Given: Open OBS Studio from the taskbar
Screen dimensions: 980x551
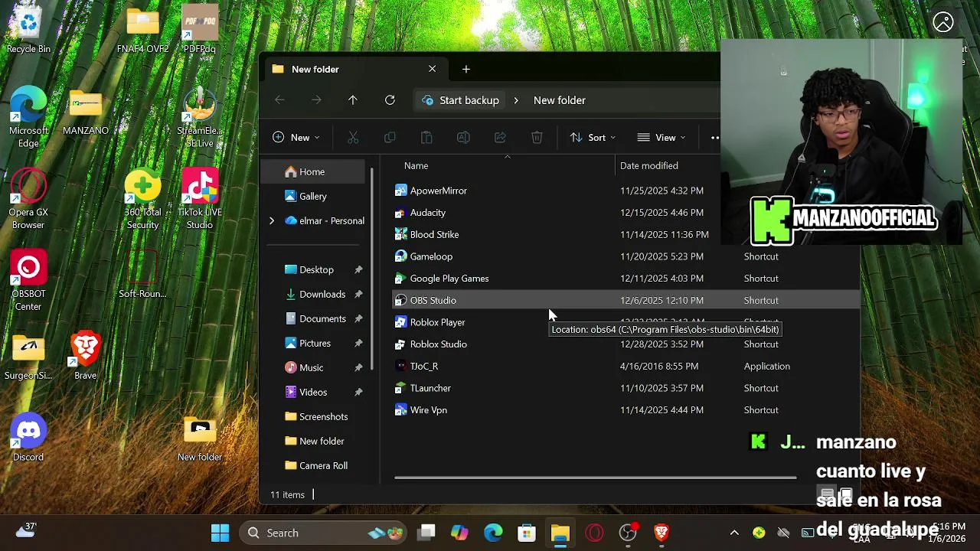Looking at the screenshot, I should tap(628, 533).
